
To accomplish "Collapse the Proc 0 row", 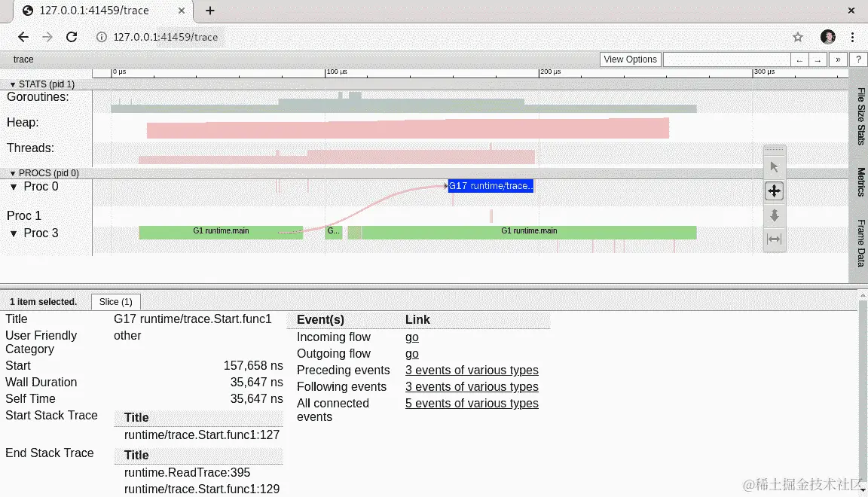I will coord(14,187).
